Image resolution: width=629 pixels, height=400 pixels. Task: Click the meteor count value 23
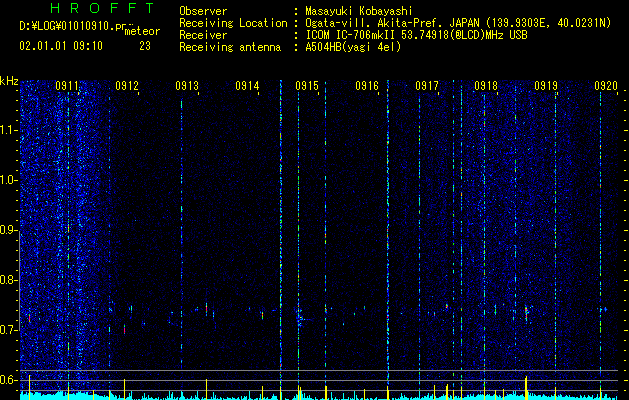(145, 46)
